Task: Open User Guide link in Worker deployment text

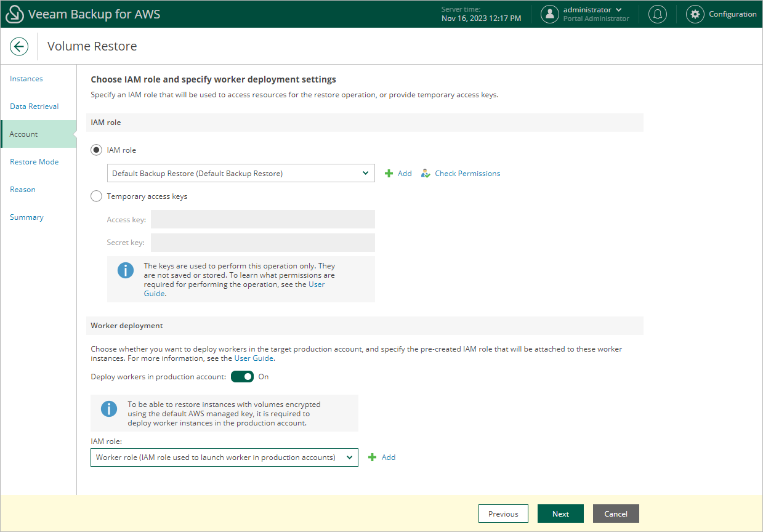Action: click(254, 358)
